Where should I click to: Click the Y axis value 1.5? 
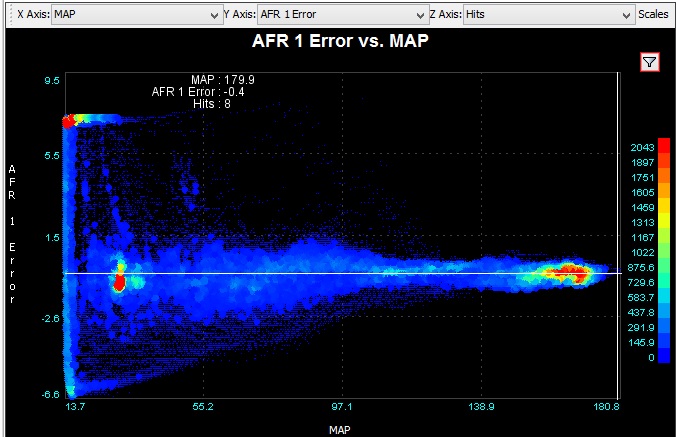(52, 237)
